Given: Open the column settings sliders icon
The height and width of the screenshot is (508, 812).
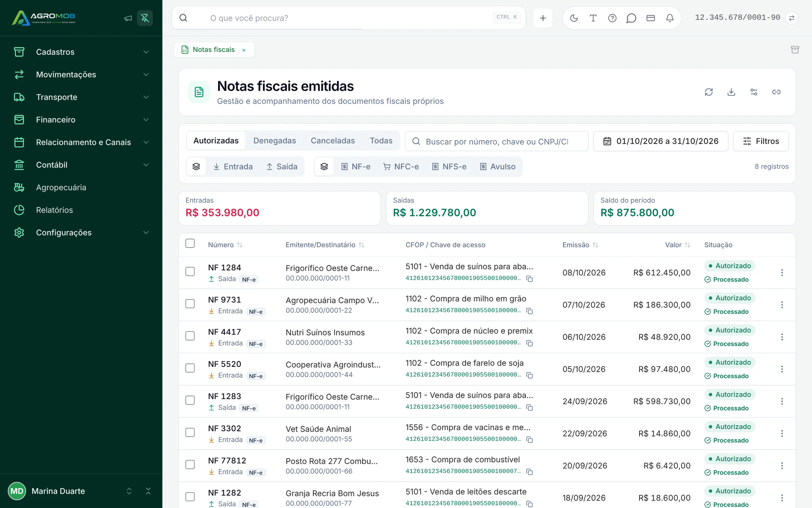Looking at the screenshot, I should [754, 92].
